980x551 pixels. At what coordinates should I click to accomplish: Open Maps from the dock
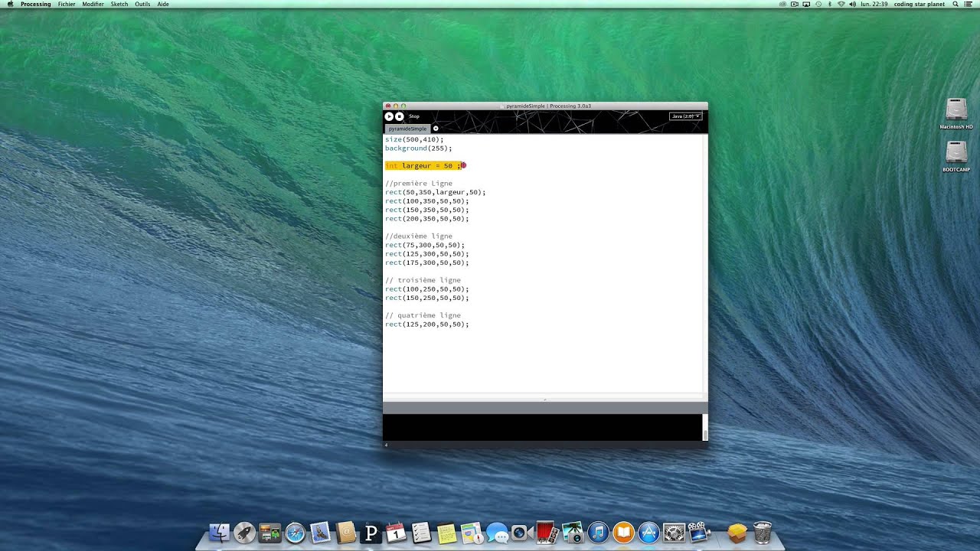coord(472,533)
